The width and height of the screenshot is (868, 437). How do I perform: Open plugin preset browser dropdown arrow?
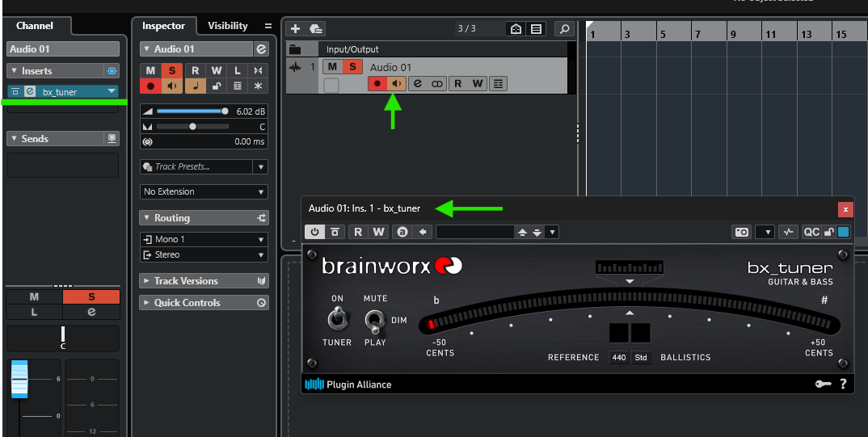click(552, 232)
